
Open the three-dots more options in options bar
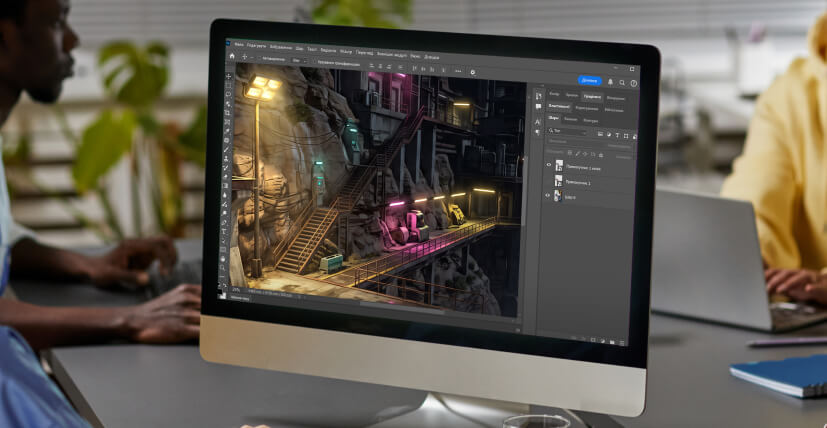[x=458, y=71]
